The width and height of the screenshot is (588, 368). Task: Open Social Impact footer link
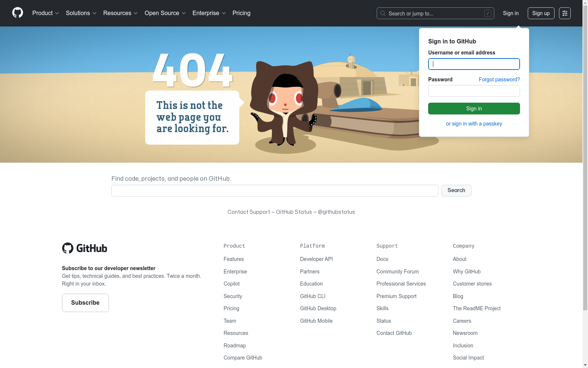pos(468,358)
